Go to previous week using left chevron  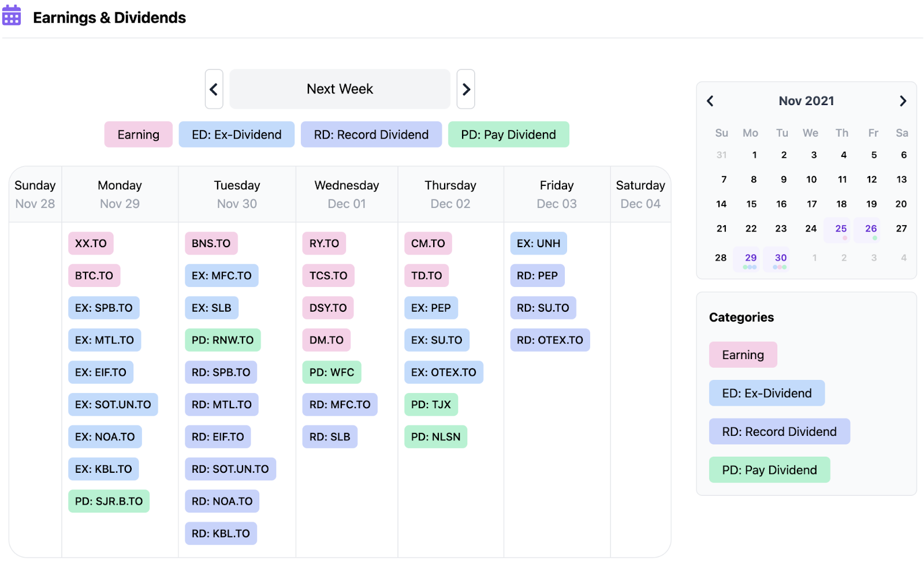[x=214, y=89]
